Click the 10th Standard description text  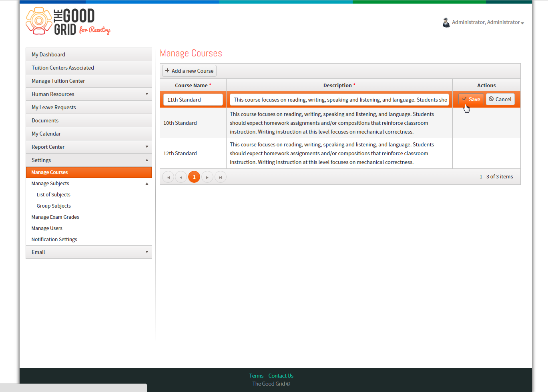tap(332, 123)
